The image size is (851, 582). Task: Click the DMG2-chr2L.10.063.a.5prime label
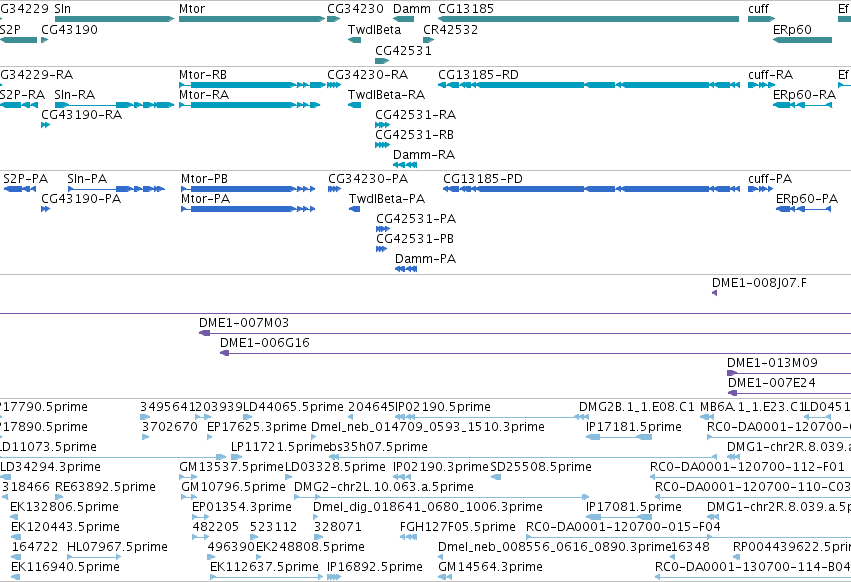pyautogui.click(x=384, y=487)
